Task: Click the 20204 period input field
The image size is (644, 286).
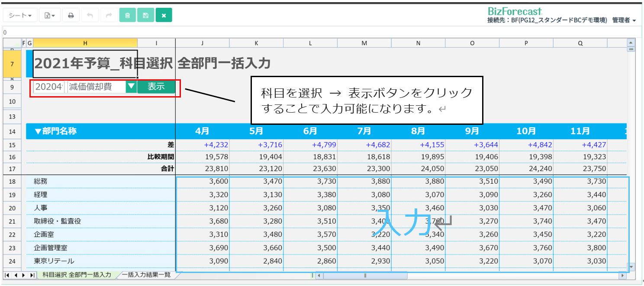Action: coord(49,87)
